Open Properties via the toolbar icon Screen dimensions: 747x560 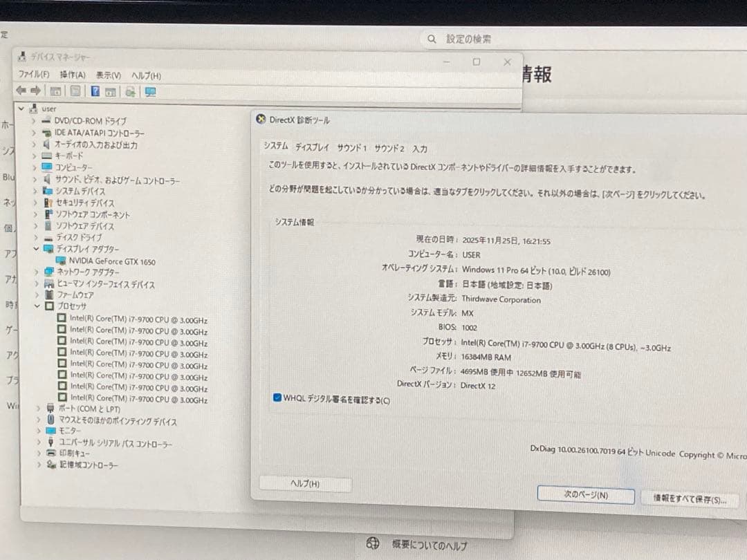pyautogui.click(x=56, y=91)
